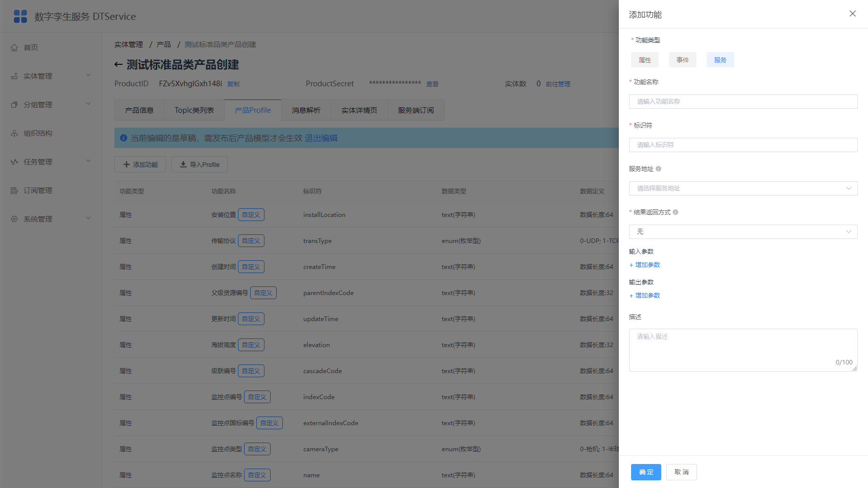Image resolution: width=868 pixels, height=488 pixels.
Task: Open the 服务地址 dropdown
Action: point(743,188)
